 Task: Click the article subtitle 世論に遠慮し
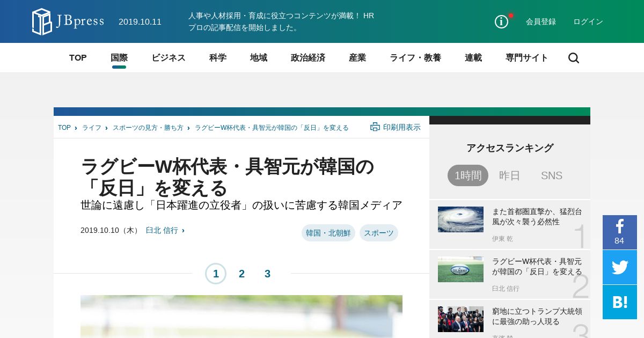tap(241, 205)
